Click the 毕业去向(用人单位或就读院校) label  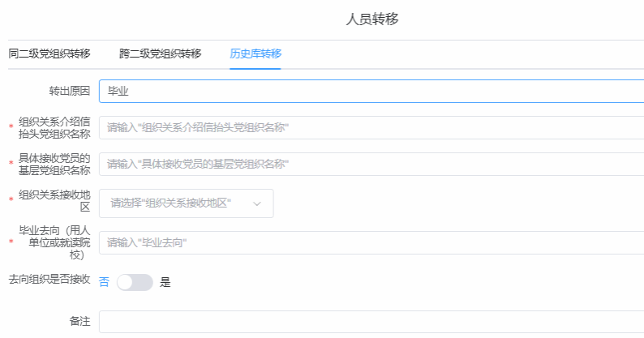point(54,242)
